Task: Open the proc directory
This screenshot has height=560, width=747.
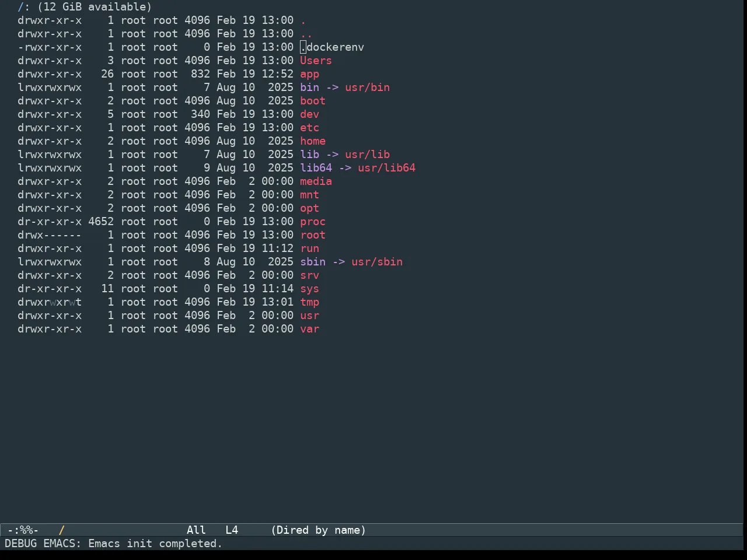Action: [313, 222]
